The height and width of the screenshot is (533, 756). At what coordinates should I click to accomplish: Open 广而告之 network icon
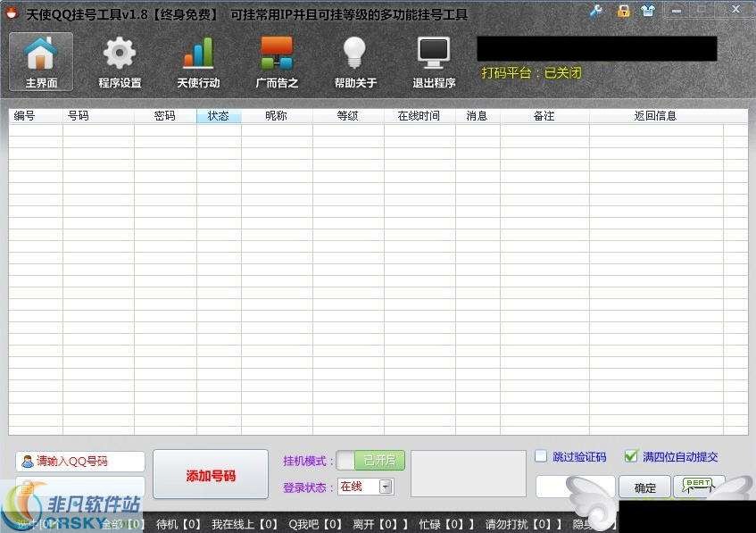(x=277, y=62)
